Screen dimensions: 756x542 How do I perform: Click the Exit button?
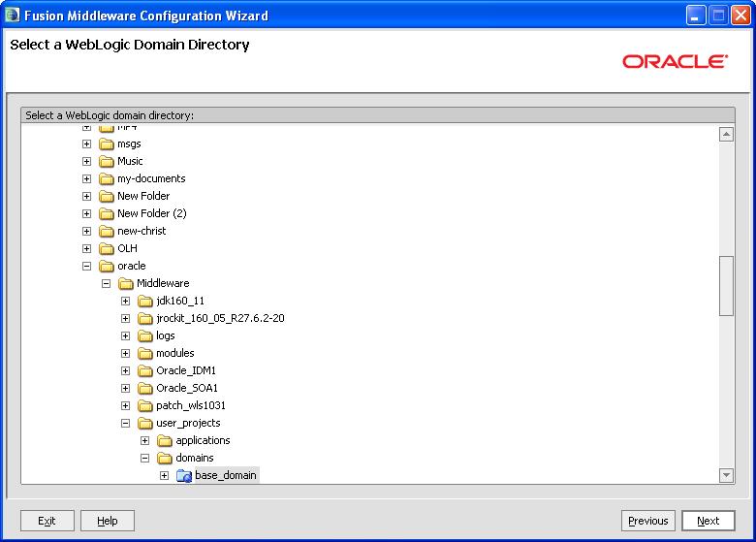point(47,521)
